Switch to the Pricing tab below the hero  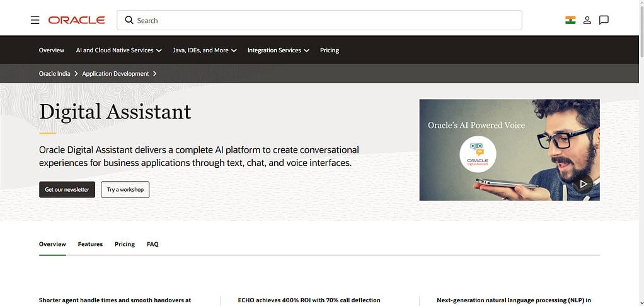point(125,244)
